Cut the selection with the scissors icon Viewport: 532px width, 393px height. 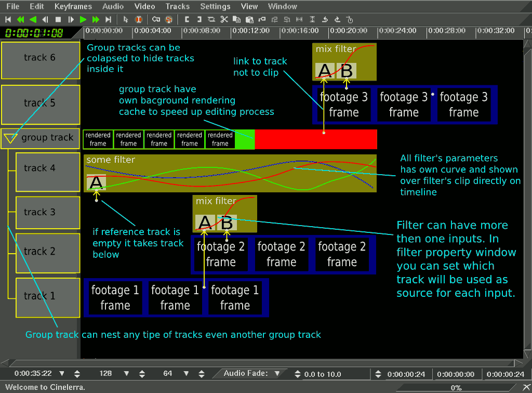[223, 19]
